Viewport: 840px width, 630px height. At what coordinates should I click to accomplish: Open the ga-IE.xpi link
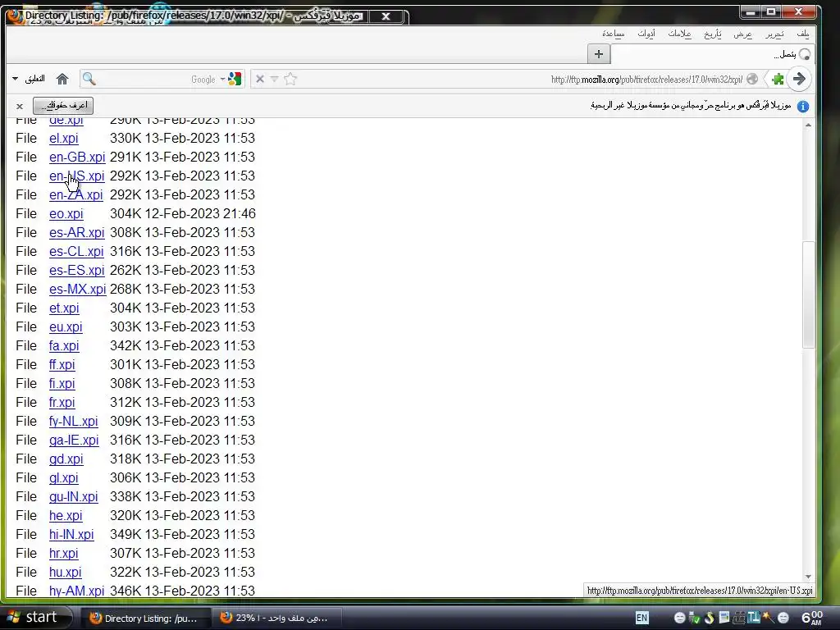(74, 440)
